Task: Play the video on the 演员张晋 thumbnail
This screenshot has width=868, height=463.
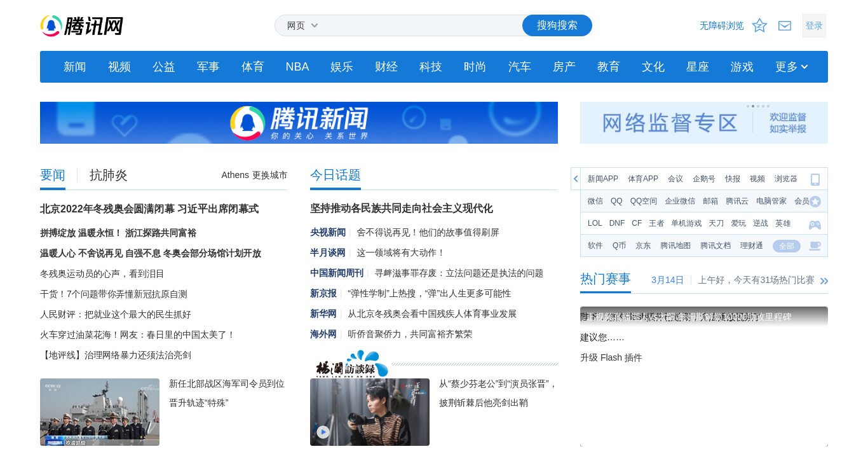Action: (x=323, y=432)
